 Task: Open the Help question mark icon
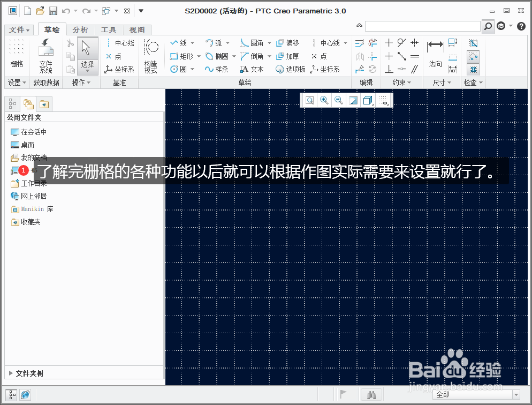(x=521, y=26)
